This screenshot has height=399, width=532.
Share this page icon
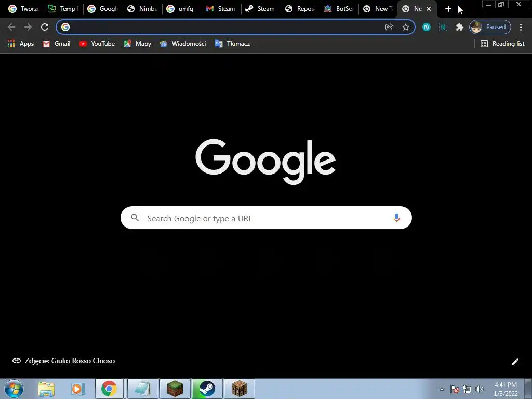tap(389, 27)
